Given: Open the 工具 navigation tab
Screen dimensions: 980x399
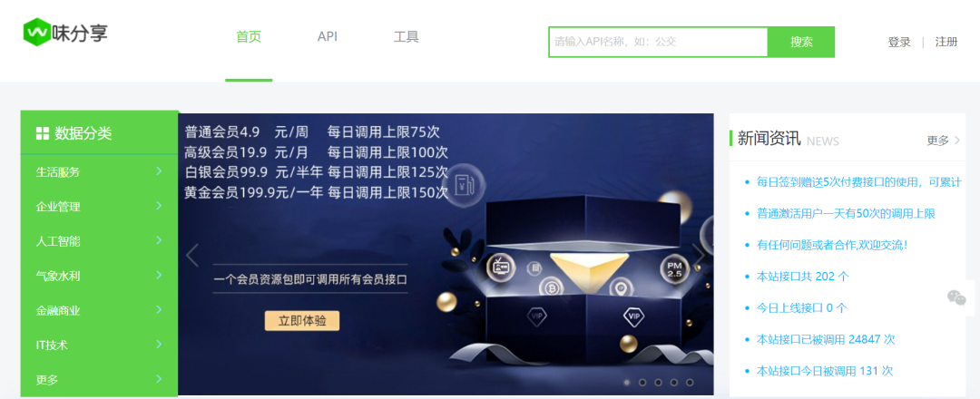Looking at the screenshot, I should 407,37.
